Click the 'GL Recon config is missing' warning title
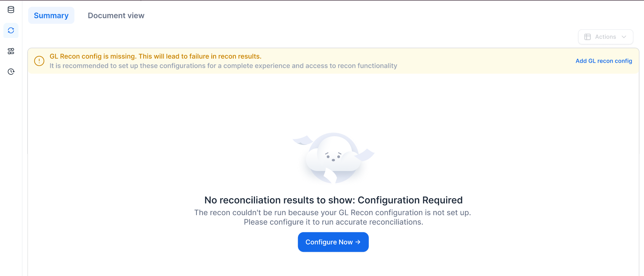This screenshot has height=276, width=644. 156,56
